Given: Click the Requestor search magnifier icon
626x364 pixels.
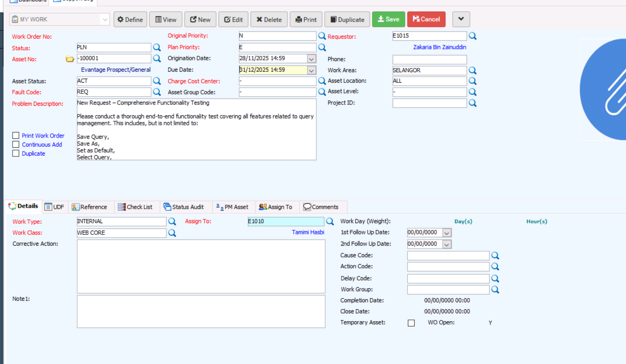Looking at the screenshot, I should [472, 36].
